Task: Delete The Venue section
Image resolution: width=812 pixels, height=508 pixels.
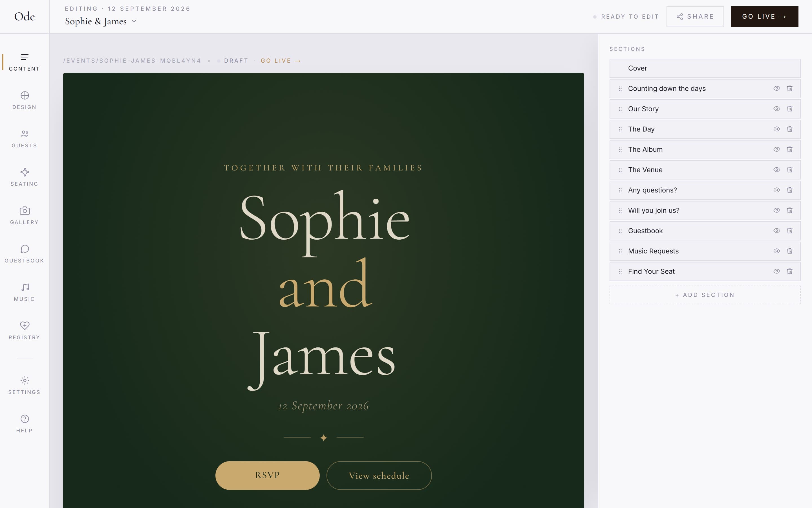Action: pyautogui.click(x=789, y=170)
